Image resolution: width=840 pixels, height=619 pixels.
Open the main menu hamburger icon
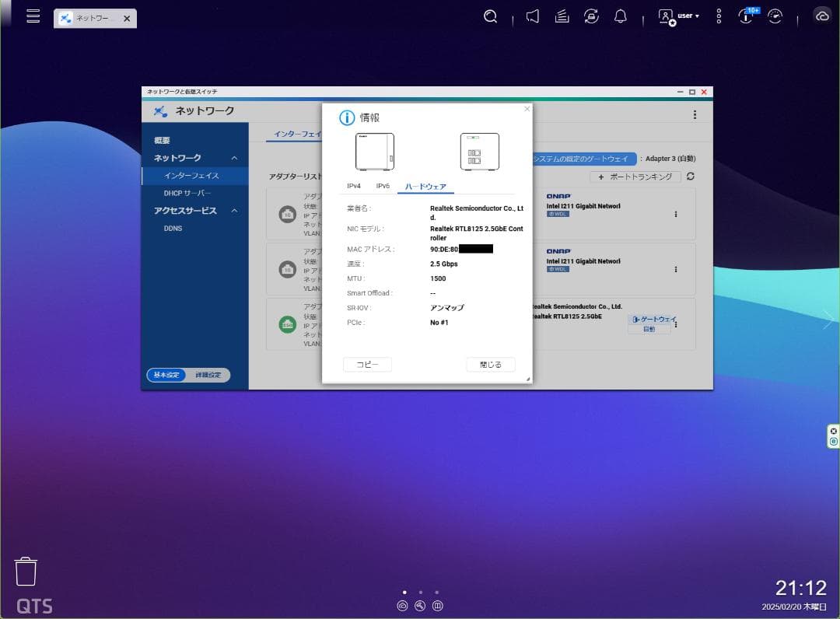click(33, 16)
